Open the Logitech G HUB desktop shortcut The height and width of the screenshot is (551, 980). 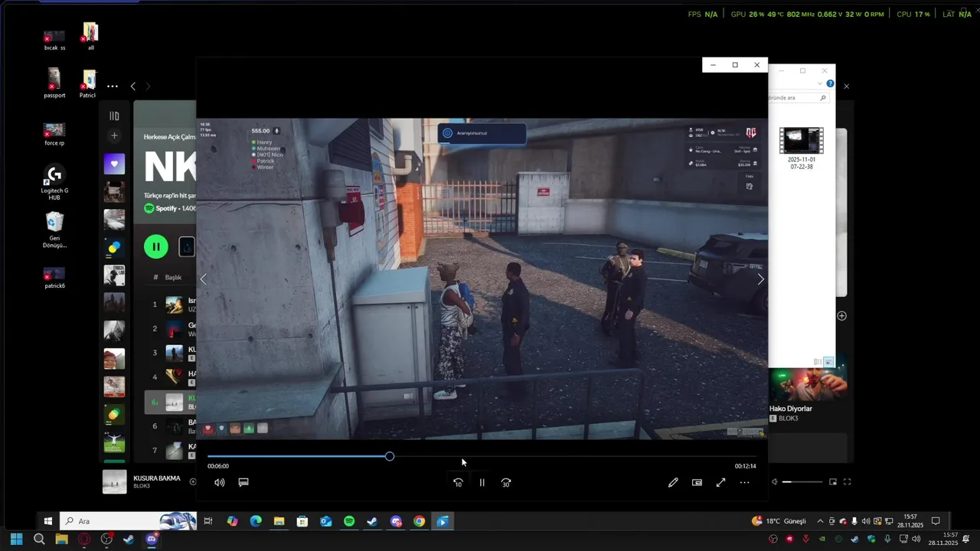(54, 184)
